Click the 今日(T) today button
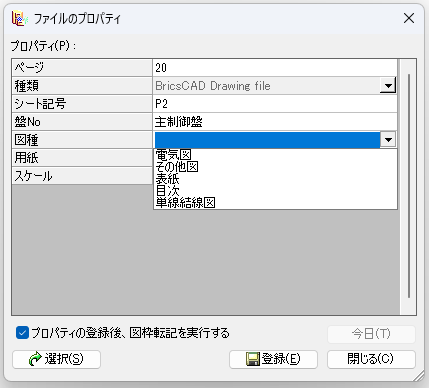 [371, 334]
